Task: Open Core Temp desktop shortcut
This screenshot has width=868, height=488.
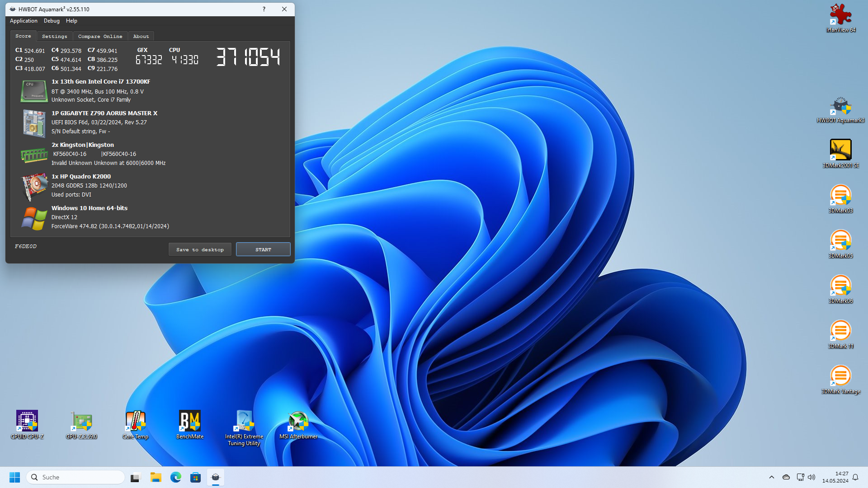Action: click(x=135, y=425)
